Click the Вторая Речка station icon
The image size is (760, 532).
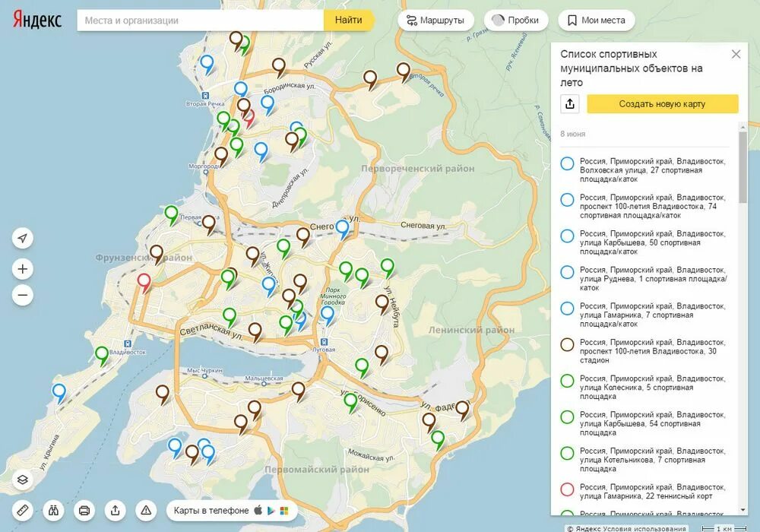(205, 96)
